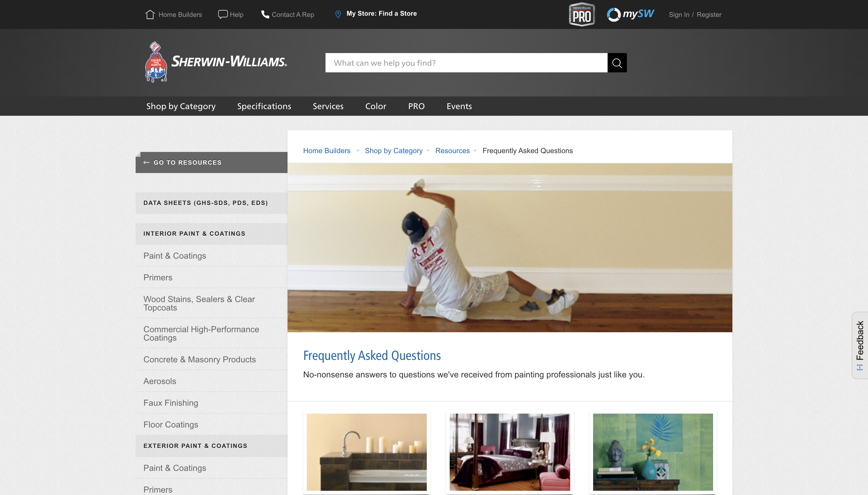Open Data Sheets (GHS-SDS, PDS, EDS)
This screenshot has height=495, width=868.
click(x=206, y=203)
